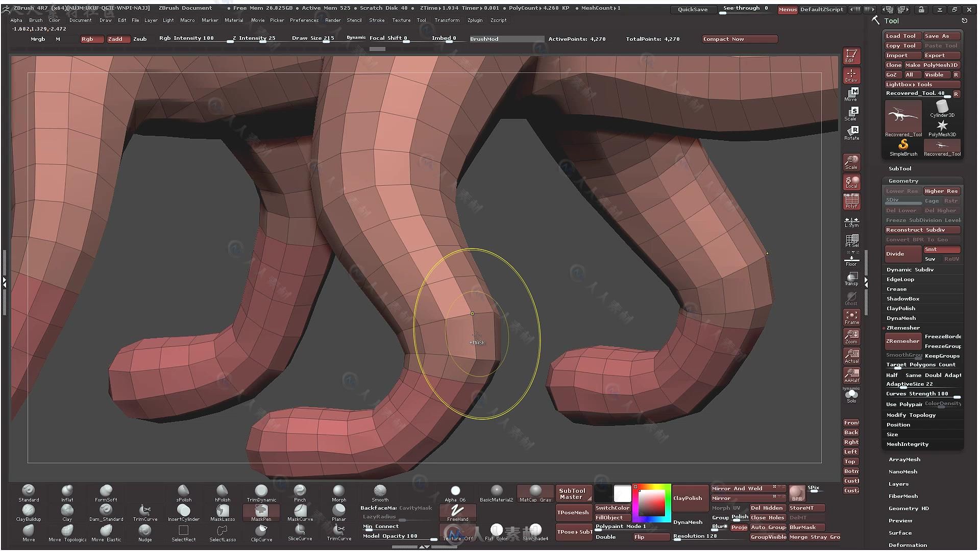Click the QuickSave button

pos(693,10)
